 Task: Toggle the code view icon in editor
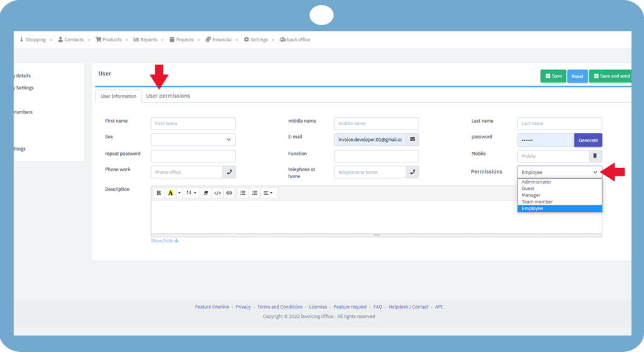(217, 193)
